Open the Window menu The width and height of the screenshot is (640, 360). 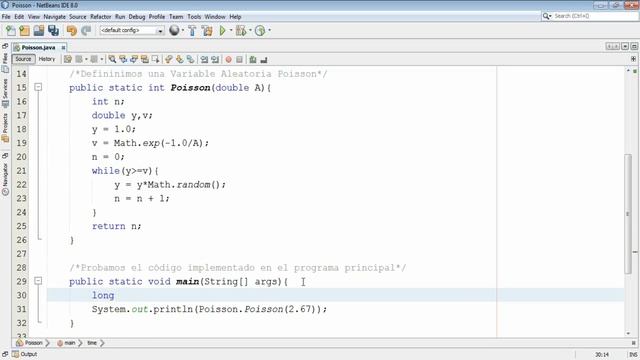tap(215, 17)
